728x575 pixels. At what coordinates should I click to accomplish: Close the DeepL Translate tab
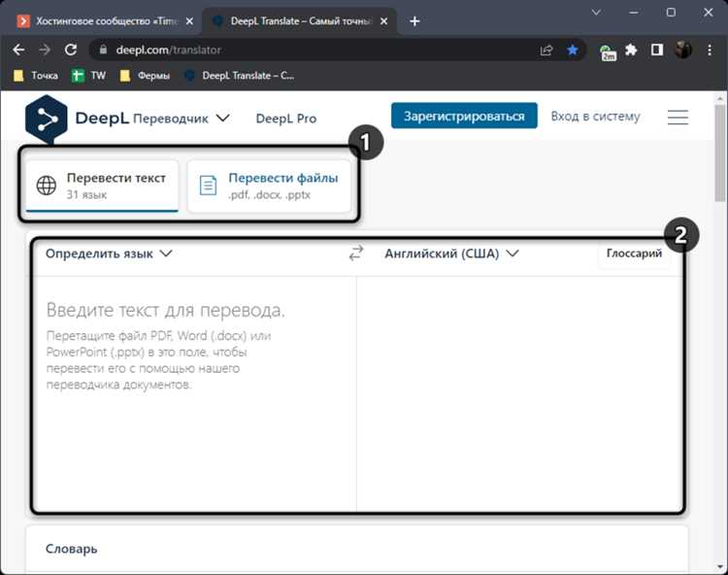383,21
